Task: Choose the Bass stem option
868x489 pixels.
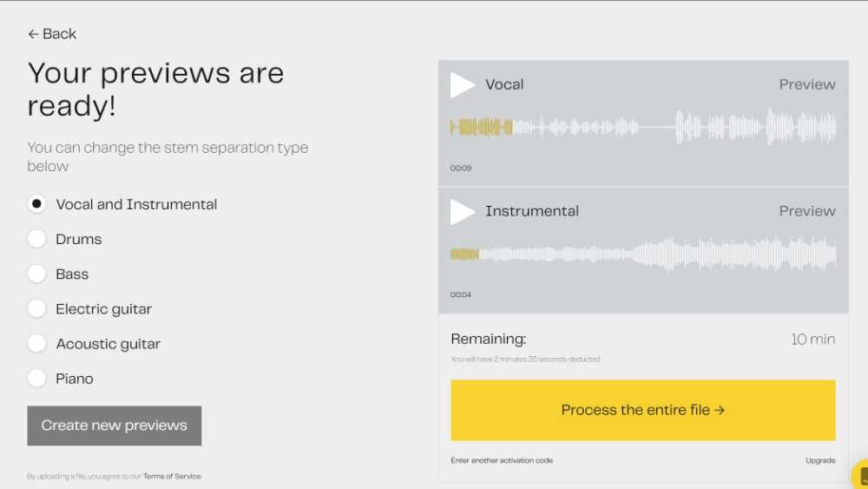Action: click(x=36, y=274)
